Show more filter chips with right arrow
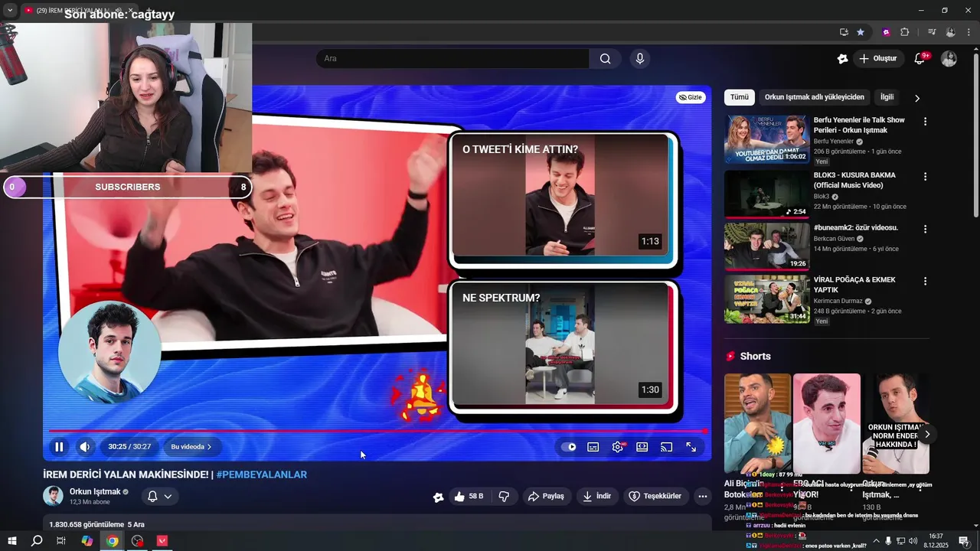 point(917,98)
